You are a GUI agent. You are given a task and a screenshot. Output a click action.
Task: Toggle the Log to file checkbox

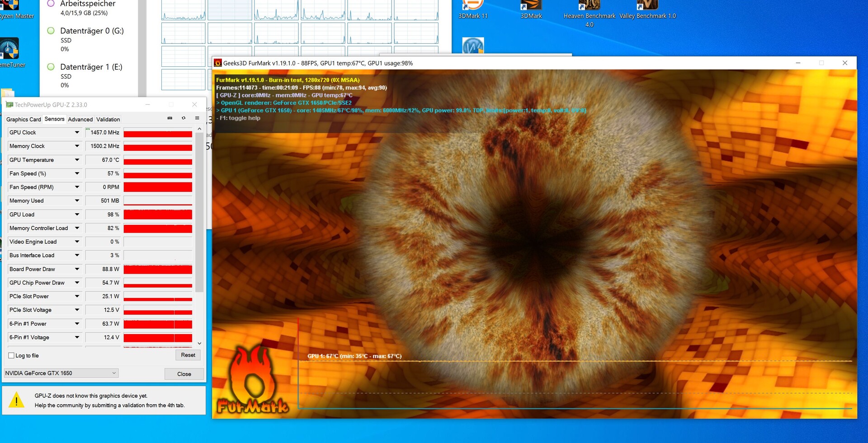(x=11, y=355)
